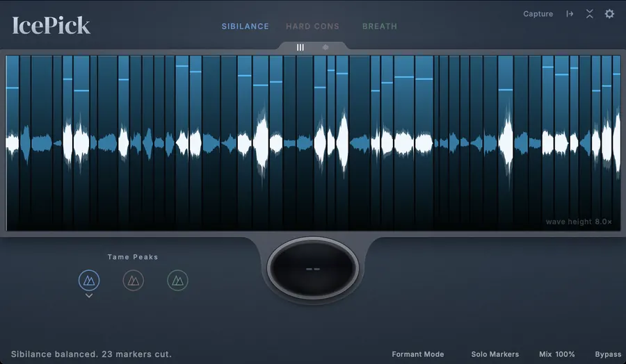The width and height of the screenshot is (626, 364).
Task: Expand chevron below blue peaks icon
Action: pyautogui.click(x=89, y=296)
